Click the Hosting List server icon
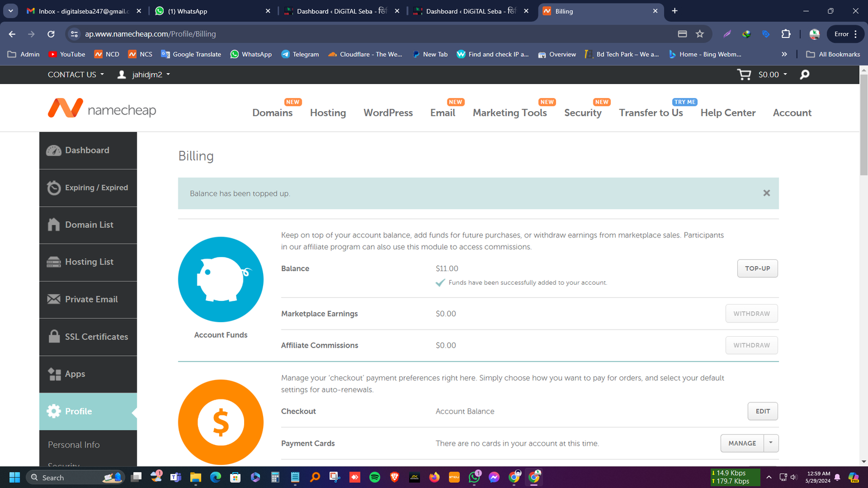868x488 pixels. pyautogui.click(x=54, y=262)
